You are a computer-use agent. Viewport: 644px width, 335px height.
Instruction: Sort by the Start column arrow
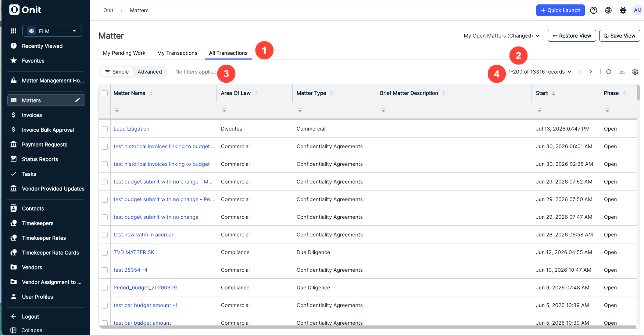554,93
